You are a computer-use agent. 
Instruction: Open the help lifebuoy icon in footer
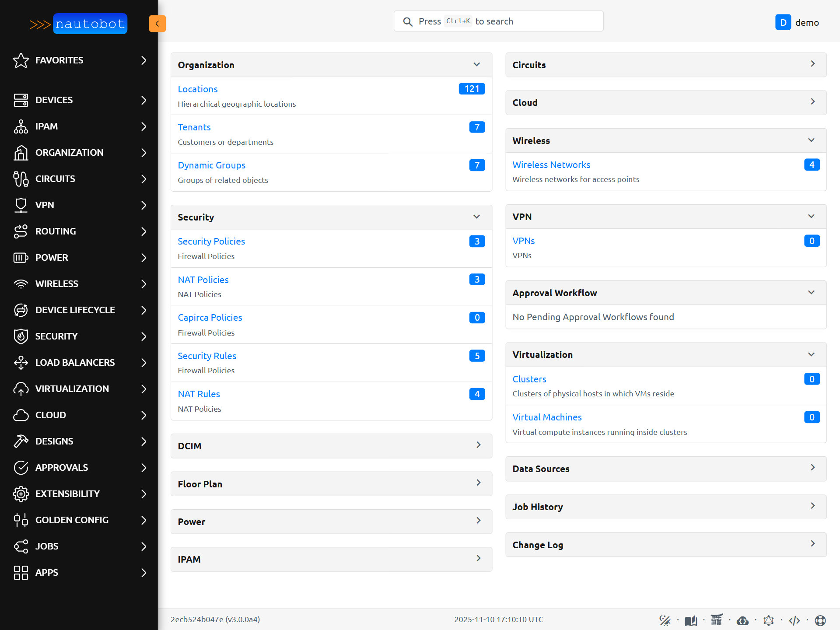point(820,620)
